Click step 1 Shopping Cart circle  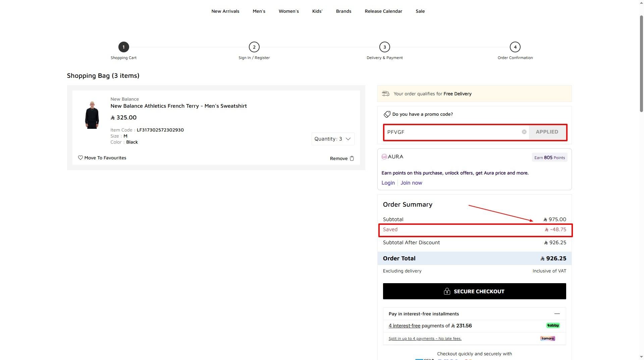pos(123,47)
